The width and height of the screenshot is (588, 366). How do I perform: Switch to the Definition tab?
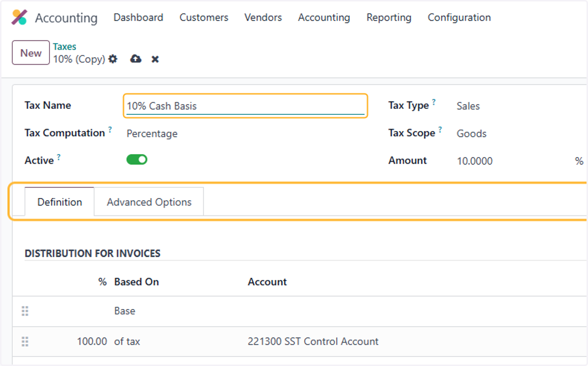click(x=60, y=202)
